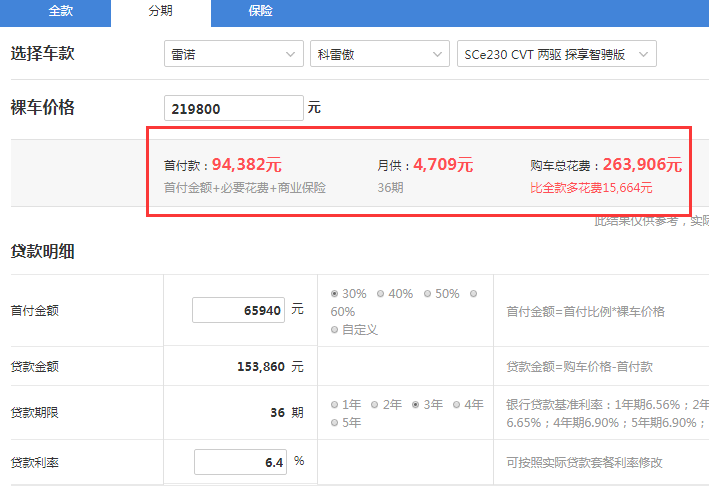Select the 40% down payment radio
The height and width of the screenshot is (495, 709).
tap(381, 294)
